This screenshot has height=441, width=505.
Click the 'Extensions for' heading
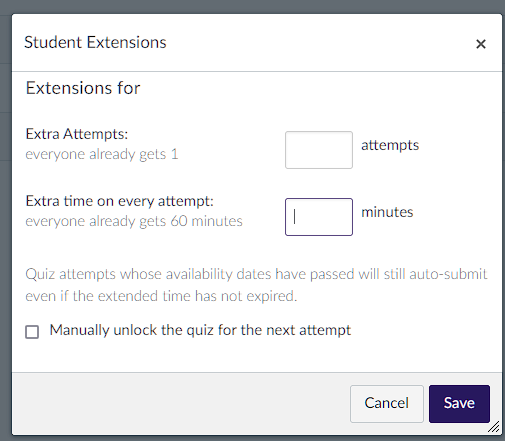tap(83, 88)
